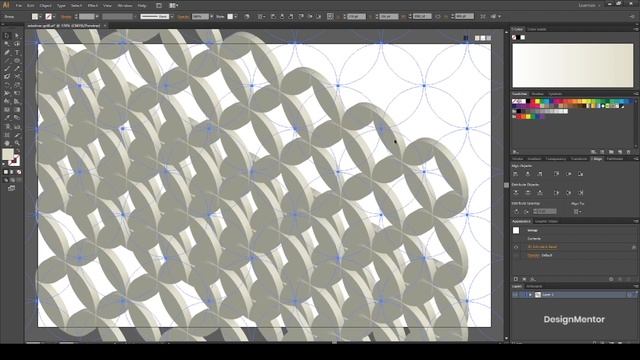
Task: Open opacity value dropdown
Action: [211, 16]
